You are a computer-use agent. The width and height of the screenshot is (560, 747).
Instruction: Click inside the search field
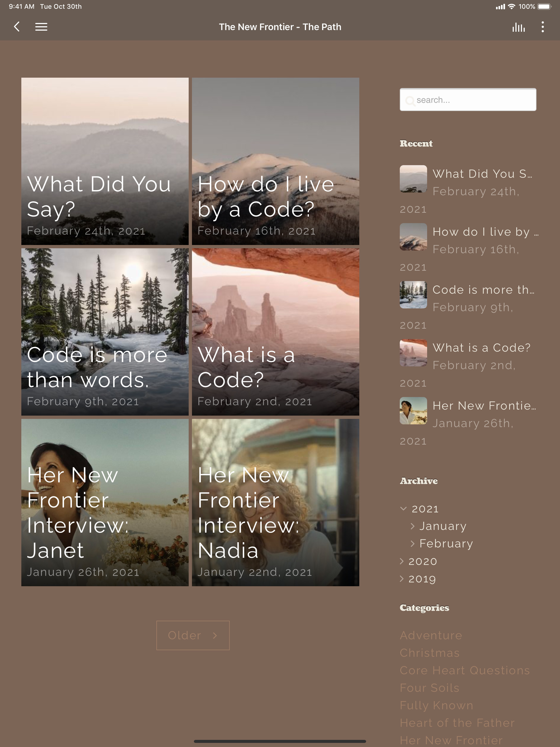pyautogui.click(x=473, y=100)
